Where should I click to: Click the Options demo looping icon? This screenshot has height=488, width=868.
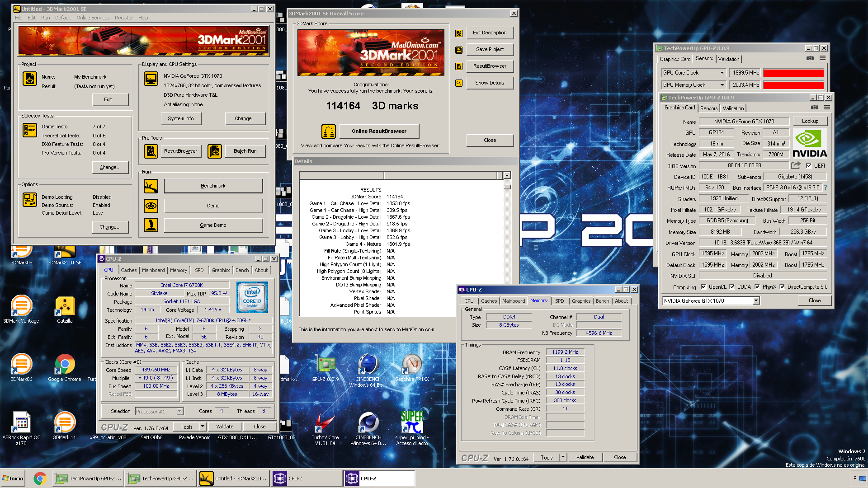30,200
